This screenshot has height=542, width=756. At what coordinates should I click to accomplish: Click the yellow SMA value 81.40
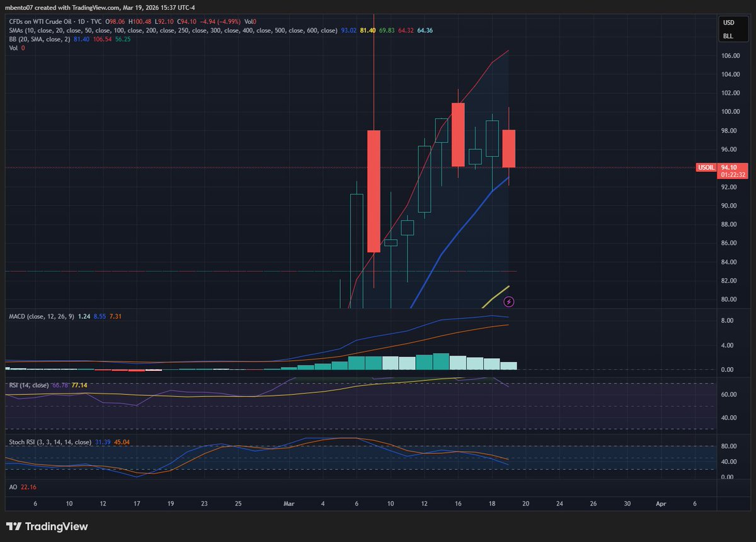tap(367, 30)
